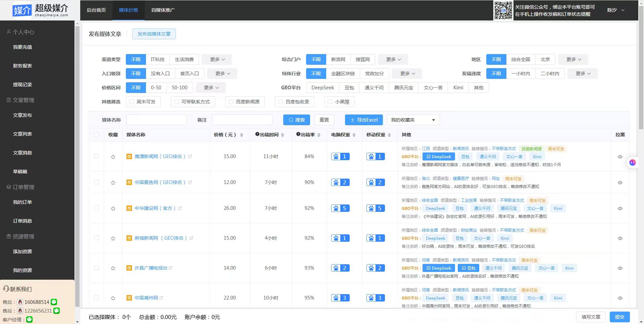Expand 更多 for 发稿速度
Viewport: 644px width, 324px height.
[x=583, y=74]
